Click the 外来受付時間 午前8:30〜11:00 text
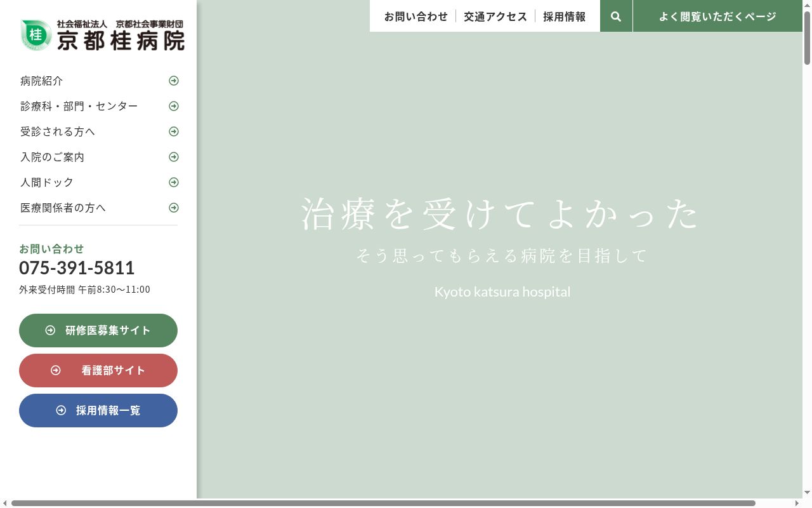812x508 pixels. click(84, 290)
